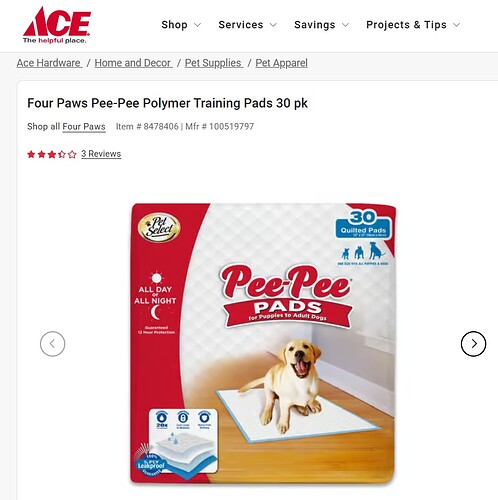Screen dimensions: 498x500
Task: Go to Ace Hardware breadcrumb link
Action: point(49,63)
